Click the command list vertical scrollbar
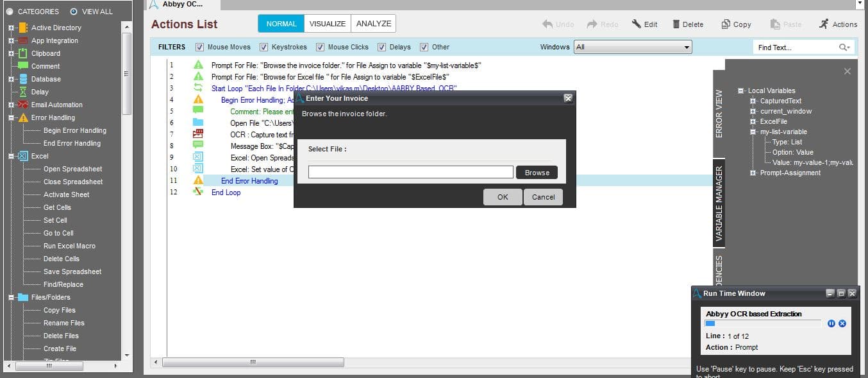Viewport: 868px width, 378px height. (x=126, y=73)
